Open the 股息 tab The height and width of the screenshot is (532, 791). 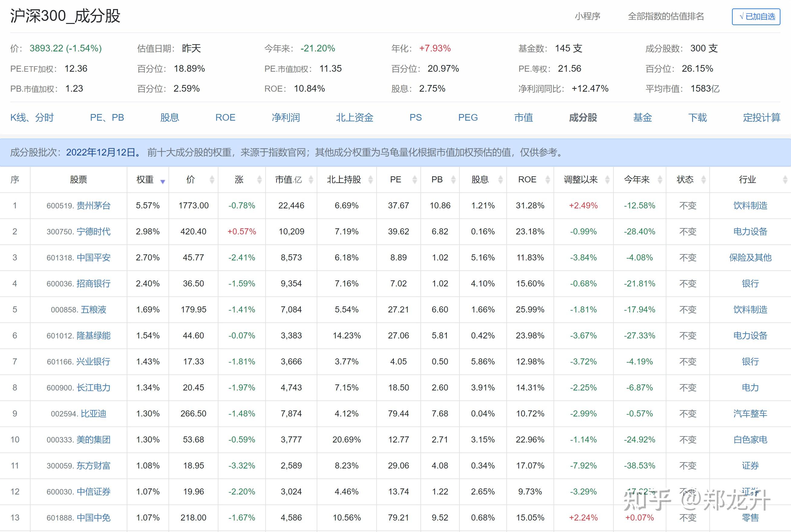170,117
